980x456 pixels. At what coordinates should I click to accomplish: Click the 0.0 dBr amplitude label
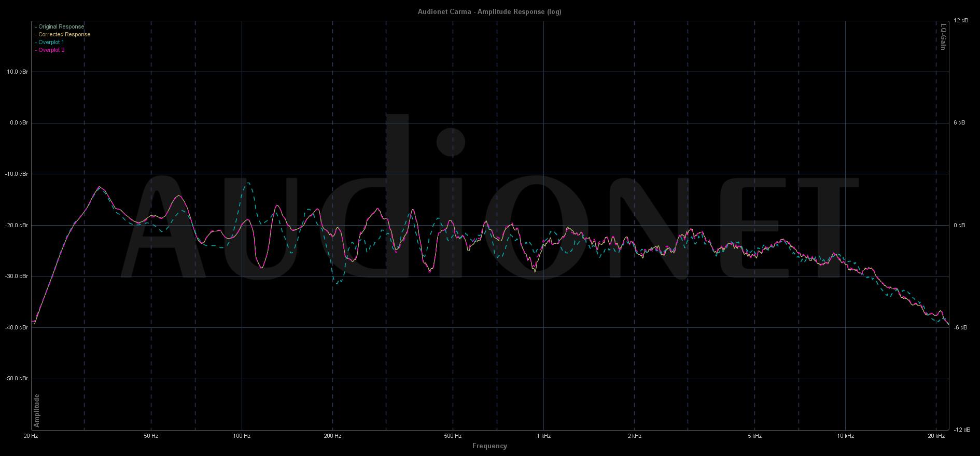pyautogui.click(x=18, y=123)
